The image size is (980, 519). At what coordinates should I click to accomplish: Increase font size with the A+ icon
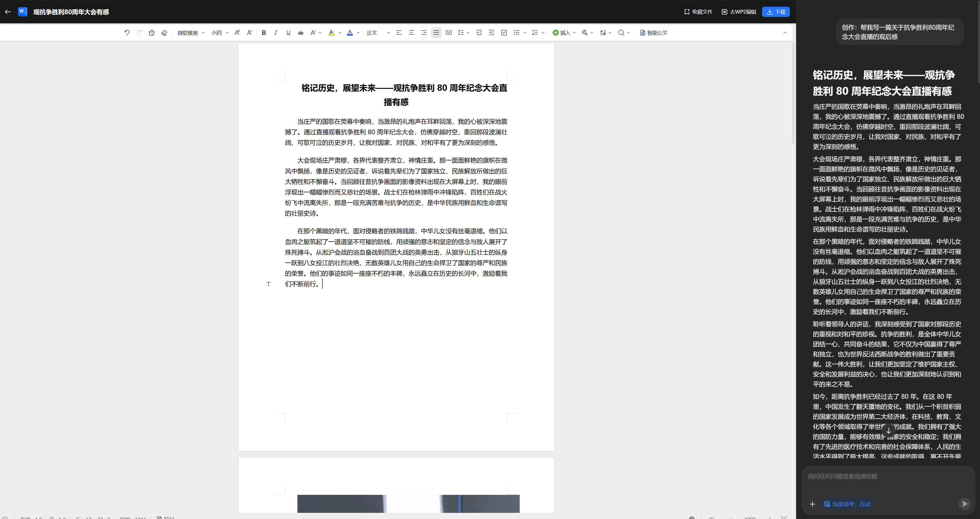click(x=237, y=33)
